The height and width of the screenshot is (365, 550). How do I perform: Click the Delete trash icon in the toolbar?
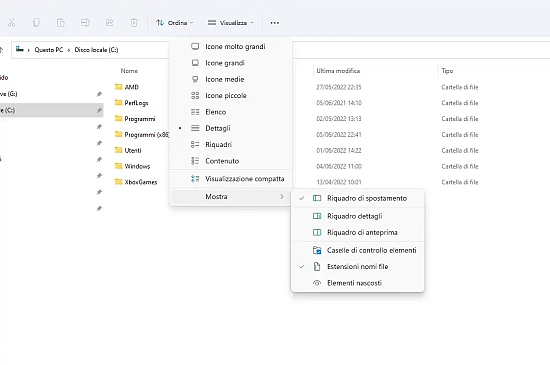coord(134,23)
